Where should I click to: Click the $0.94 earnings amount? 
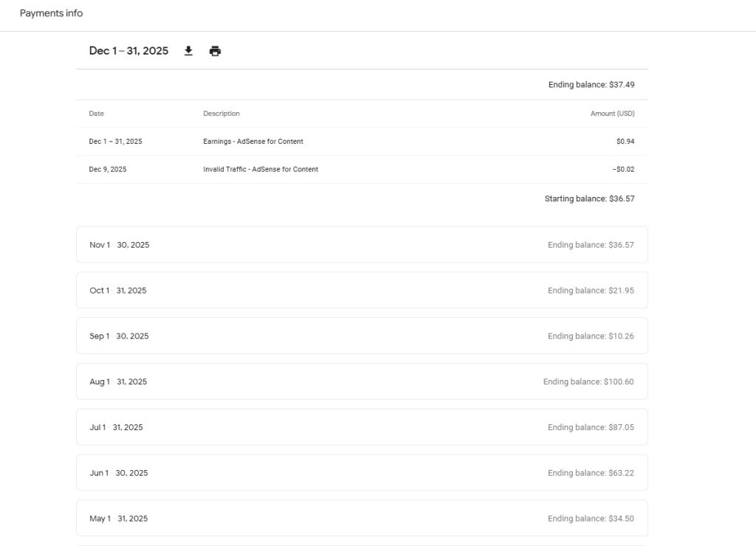click(x=625, y=142)
